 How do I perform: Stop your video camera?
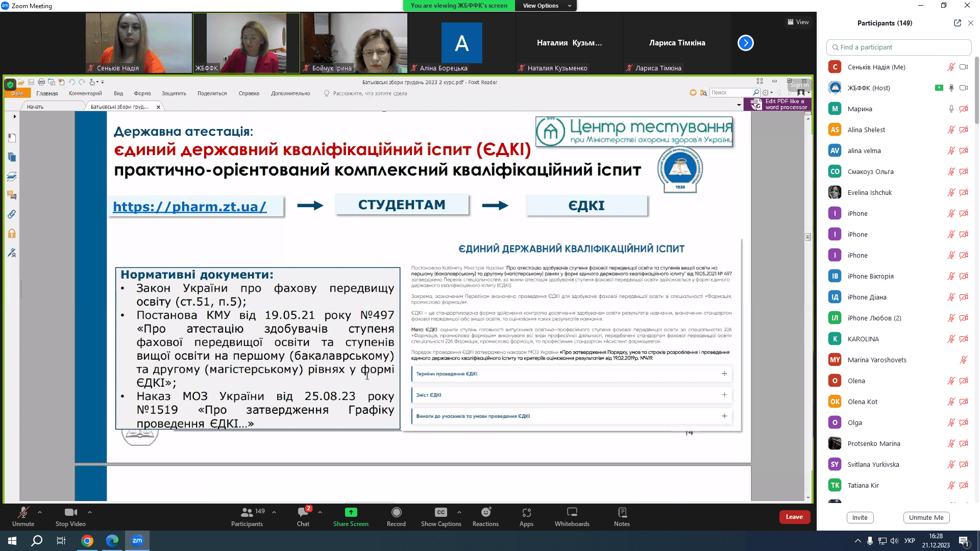point(70,516)
